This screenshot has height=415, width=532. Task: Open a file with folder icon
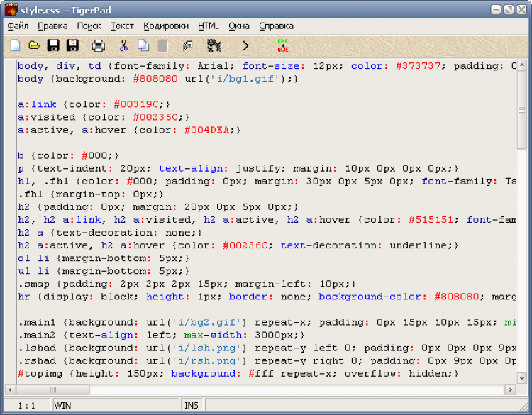34,45
